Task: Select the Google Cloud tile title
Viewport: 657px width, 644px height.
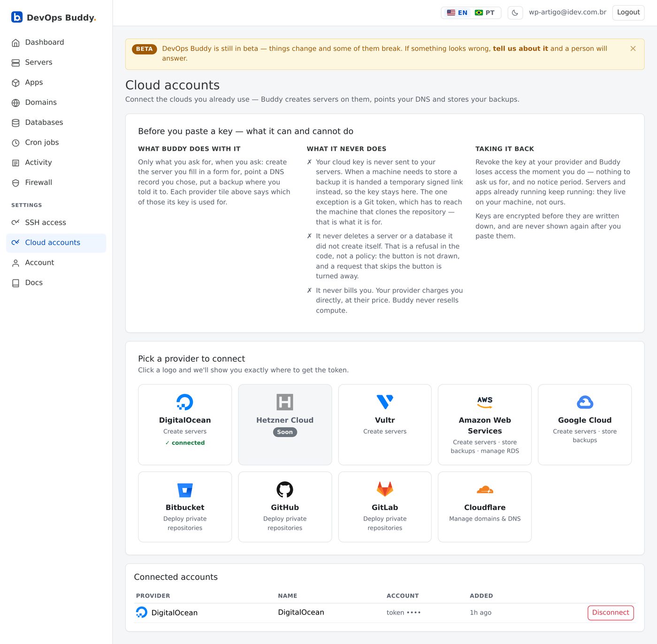Action: pos(585,420)
